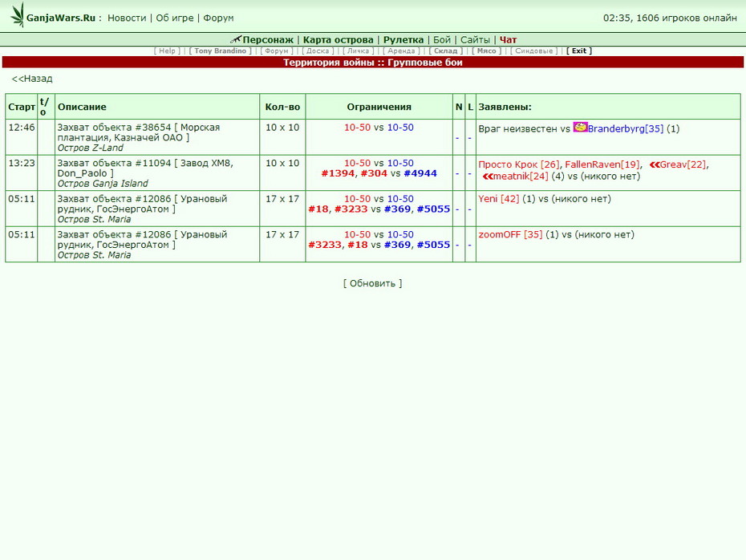Click the syndicate badge icon beside Branderbyrg
The image size is (746, 560).
[x=580, y=127]
